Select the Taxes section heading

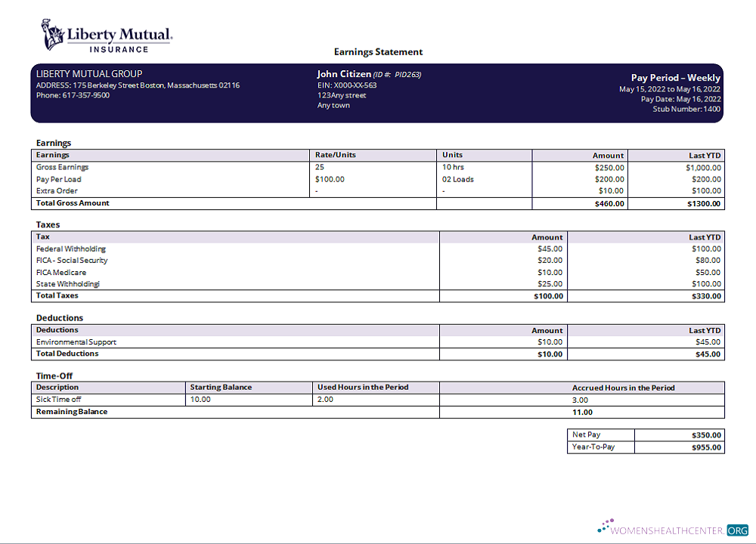click(x=47, y=224)
